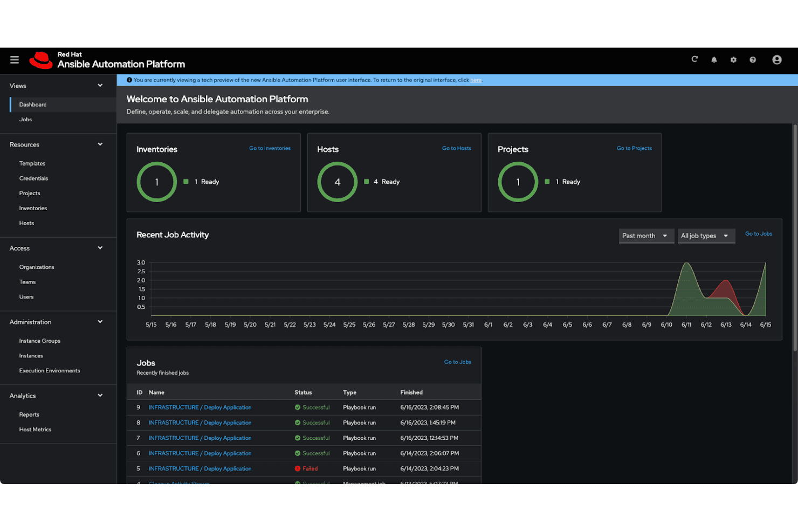The width and height of the screenshot is (798, 532).
Task: Open Instance Groups in sidebar
Action: click(40, 341)
